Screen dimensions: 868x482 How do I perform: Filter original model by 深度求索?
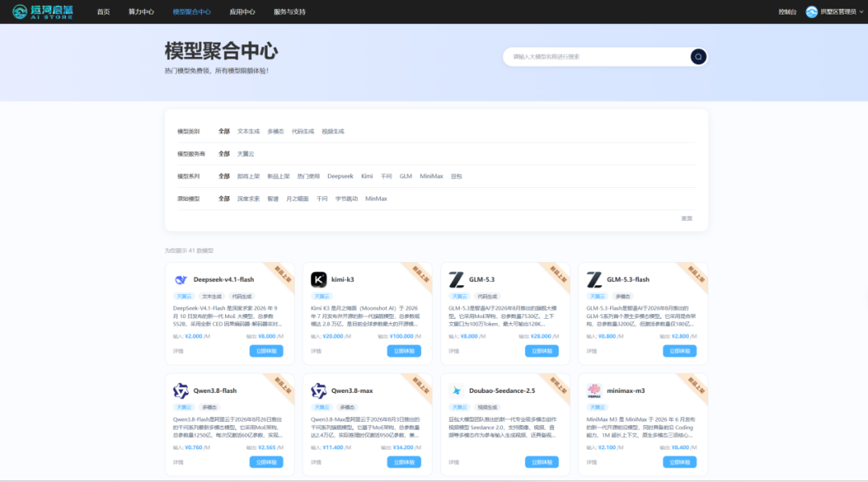pos(248,198)
